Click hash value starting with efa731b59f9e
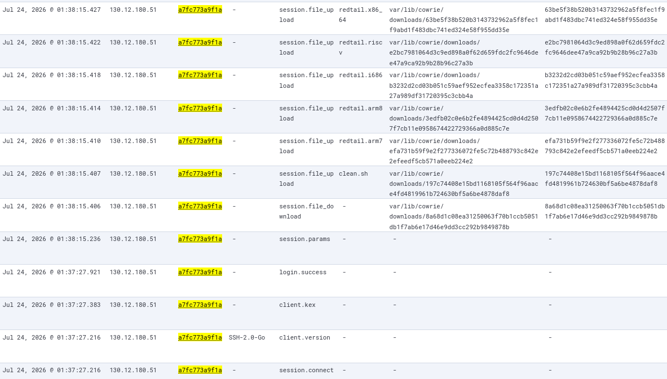Image resolution: width=667 pixels, height=379 pixels. coord(604,146)
